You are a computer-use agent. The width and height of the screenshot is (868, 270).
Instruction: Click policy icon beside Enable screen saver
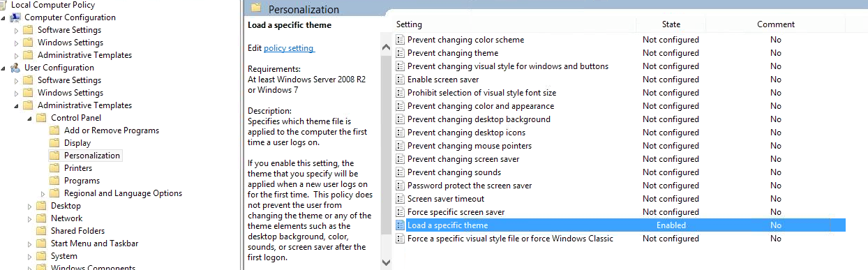[400, 80]
